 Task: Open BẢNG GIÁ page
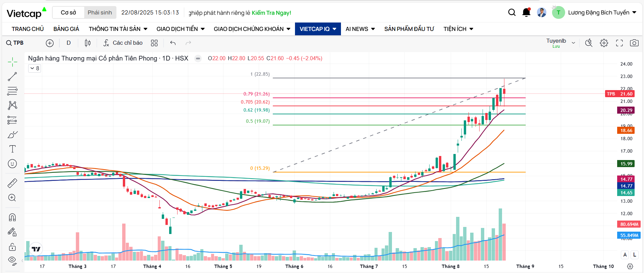(66, 29)
